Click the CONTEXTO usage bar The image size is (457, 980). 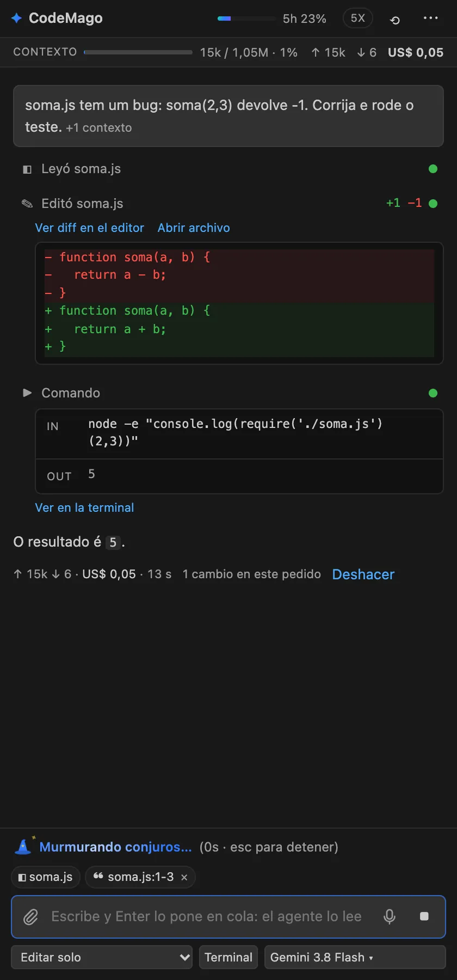coord(138,52)
